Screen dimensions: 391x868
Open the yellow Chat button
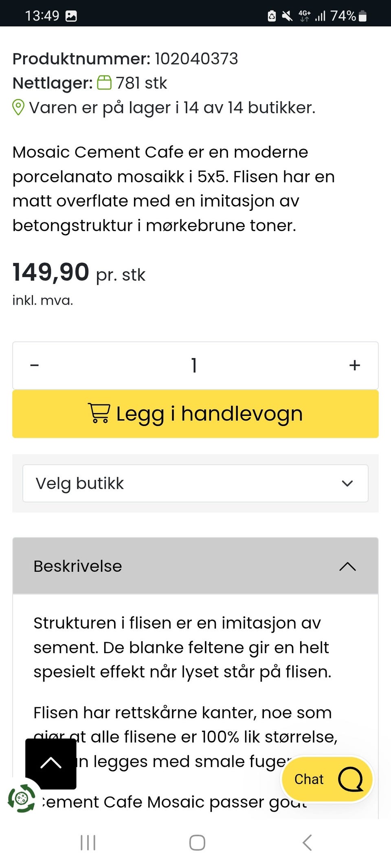(327, 779)
